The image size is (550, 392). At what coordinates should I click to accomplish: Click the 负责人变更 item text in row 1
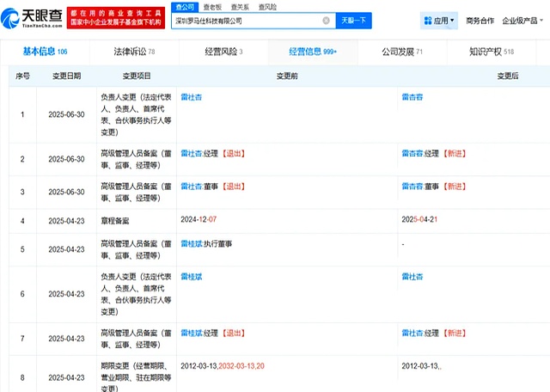point(136,114)
